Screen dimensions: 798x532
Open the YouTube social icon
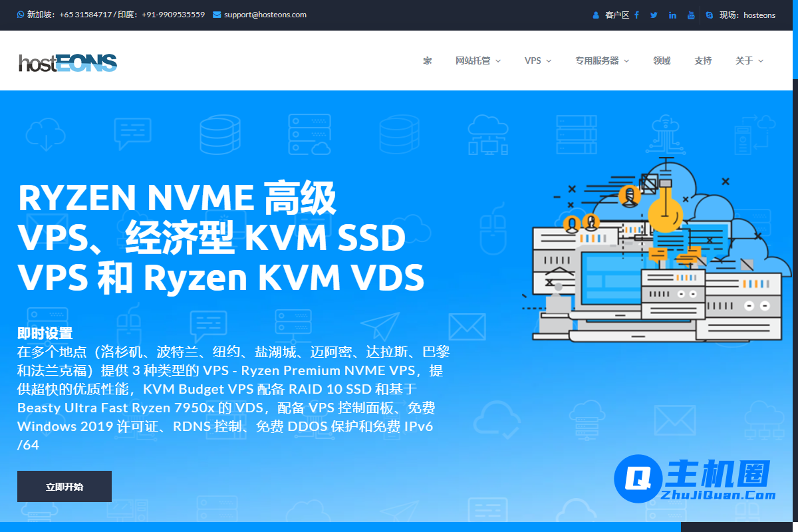pyautogui.click(x=691, y=15)
